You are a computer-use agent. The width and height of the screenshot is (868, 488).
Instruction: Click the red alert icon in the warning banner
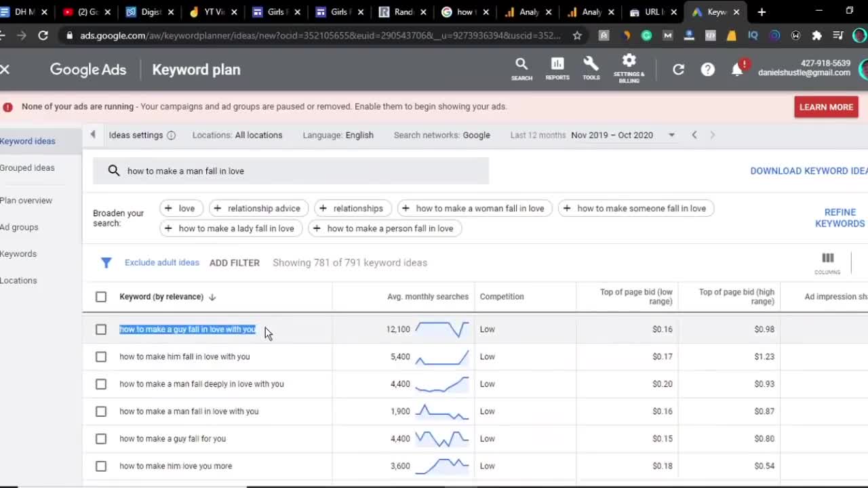point(7,106)
